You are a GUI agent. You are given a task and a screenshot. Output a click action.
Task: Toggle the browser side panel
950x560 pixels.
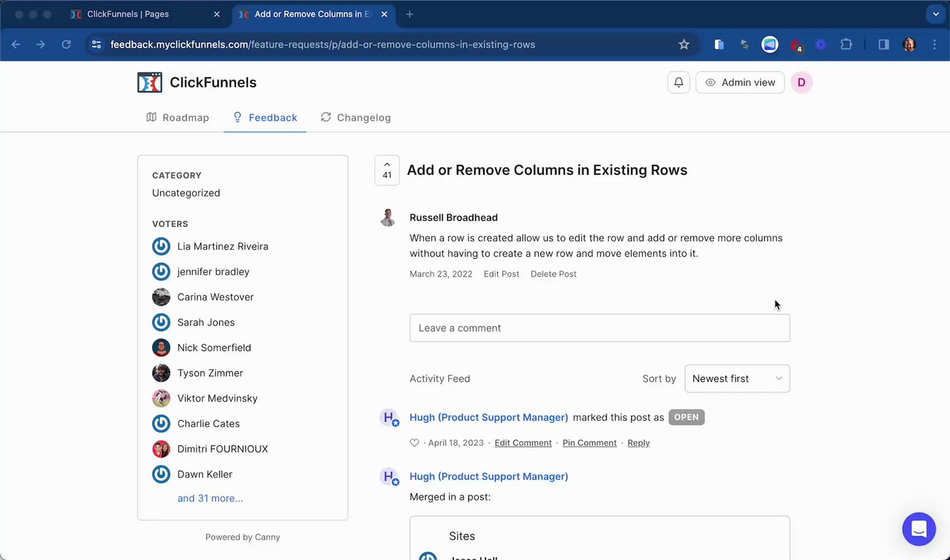click(x=883, y=45)
